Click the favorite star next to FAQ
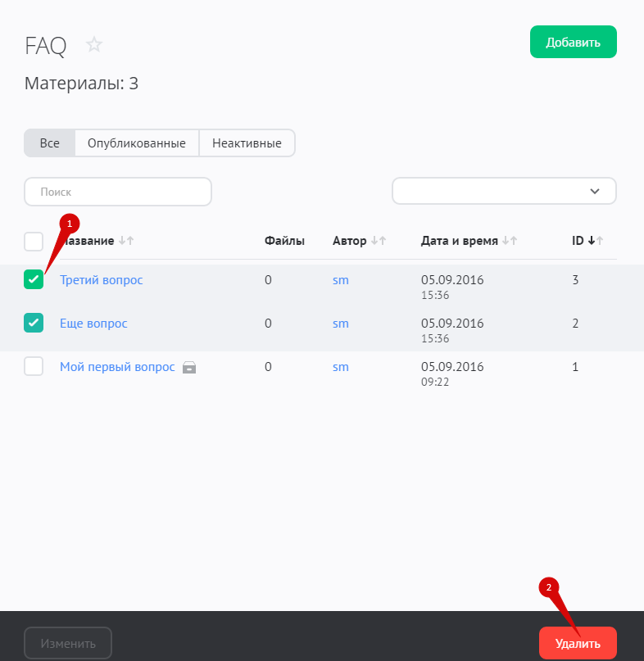 pyautogui.click(x=95, y=45)
